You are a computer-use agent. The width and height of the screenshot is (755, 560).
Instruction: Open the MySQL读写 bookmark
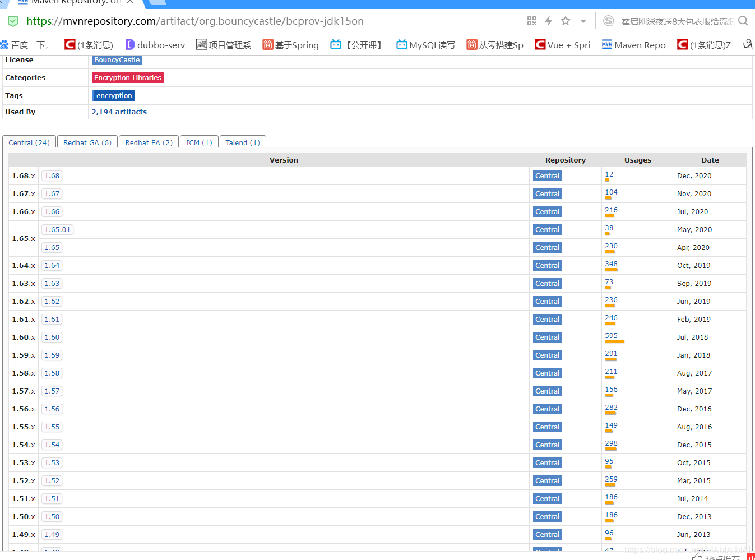click(425, 45)
